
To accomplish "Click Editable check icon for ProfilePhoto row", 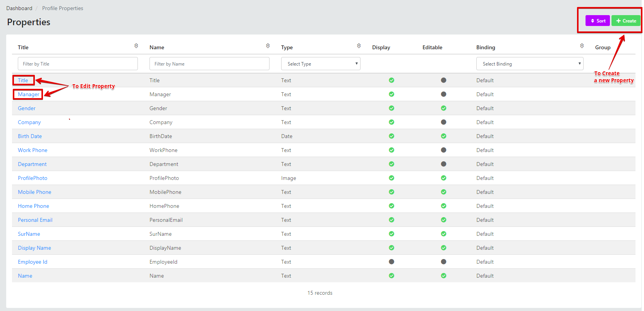I will pyautogui.click(x=443, y=178).
